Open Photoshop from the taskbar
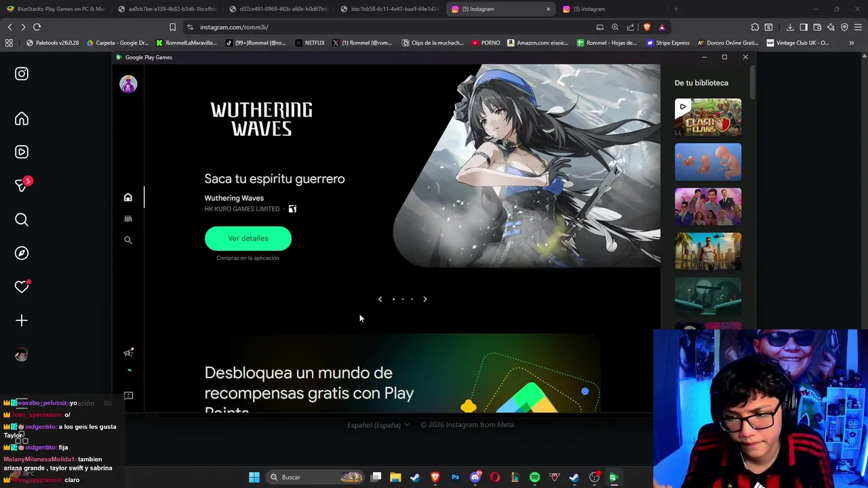 455,477
